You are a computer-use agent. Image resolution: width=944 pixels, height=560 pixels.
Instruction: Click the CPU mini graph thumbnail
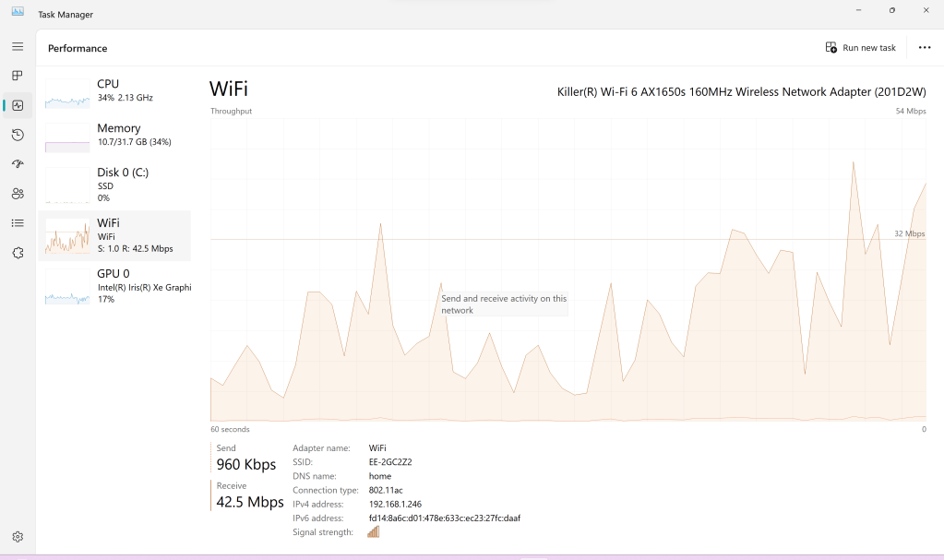pos(67,93)
